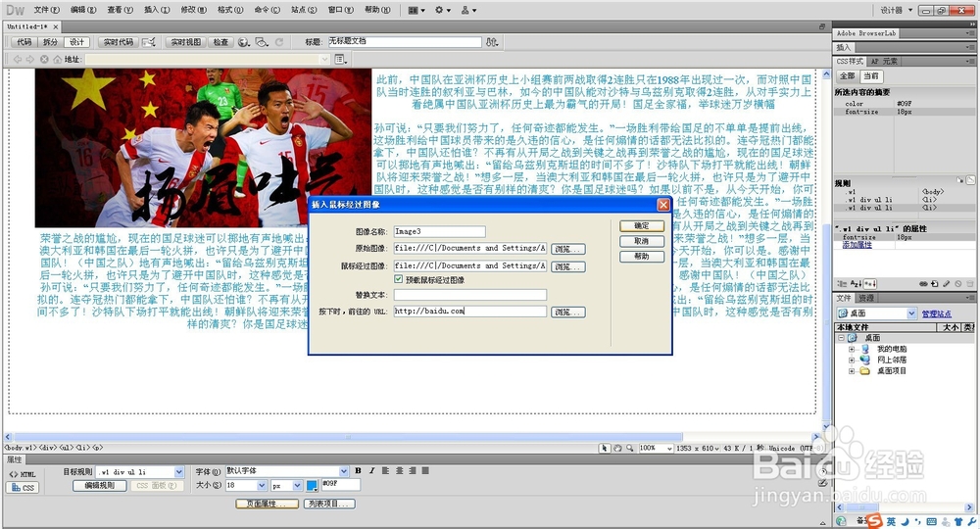
Task: Open Page Properties button
Action: pos(267,504)
